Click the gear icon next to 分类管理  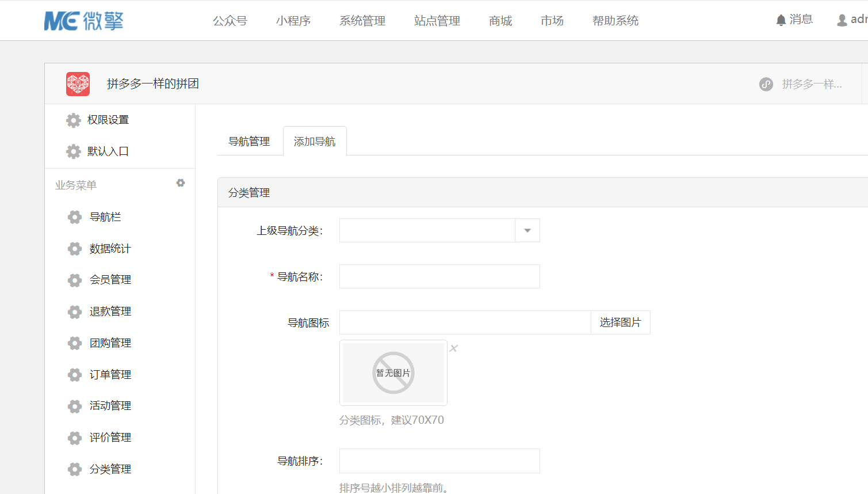coord(75,469)
